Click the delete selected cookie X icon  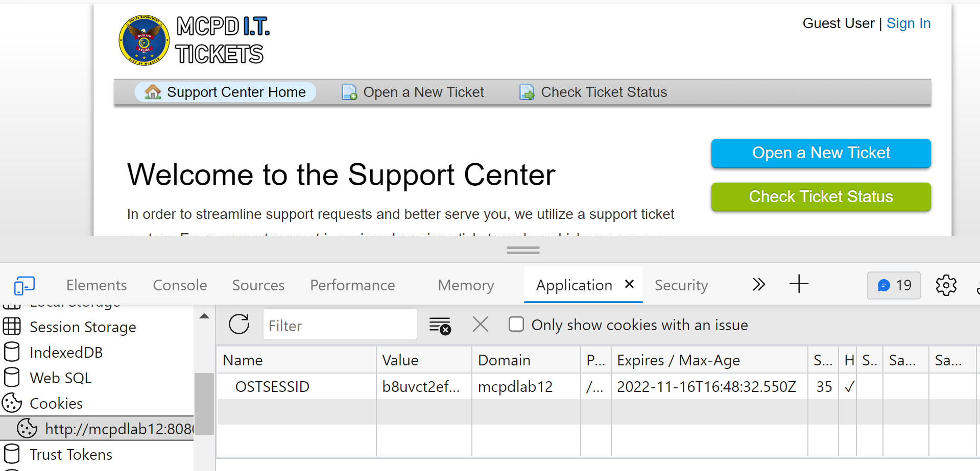pos(480,325)
